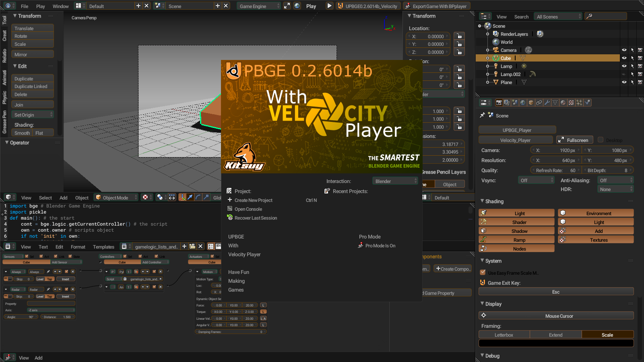Image resolution: width=644 pixels, height=362 pixels.
Task: Open the World properties tab (globe icon)
Action: [523, 103]
